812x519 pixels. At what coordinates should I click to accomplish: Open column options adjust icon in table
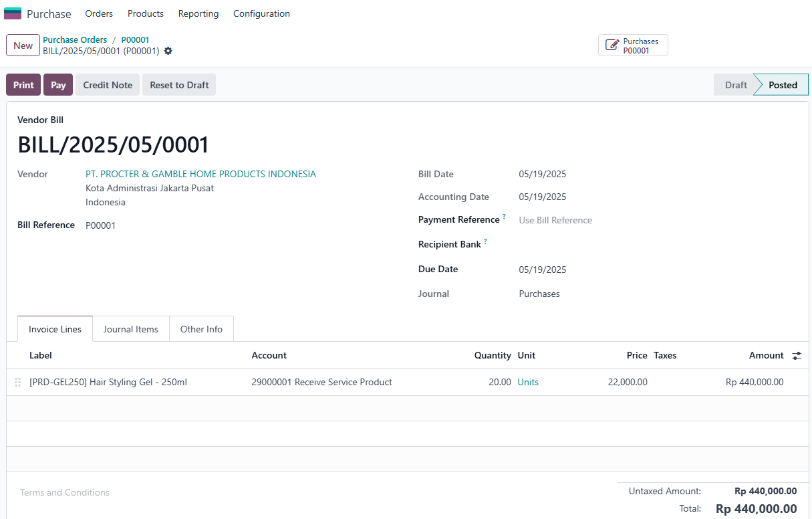[x=797, y=356]
